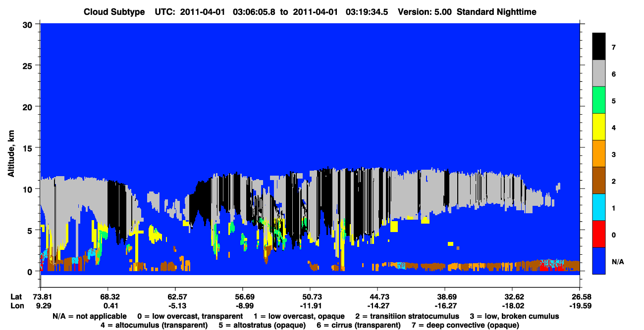Screen dimensions: 644x330
Task: Click legend text '7 = deep convective (opaque)'
Action: (466, 325)
